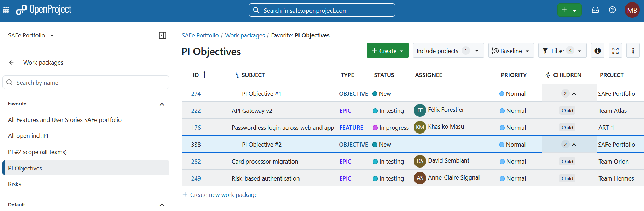
Task: Activate fullscreen zen mode icon
Action: click(x=615, y=51)
